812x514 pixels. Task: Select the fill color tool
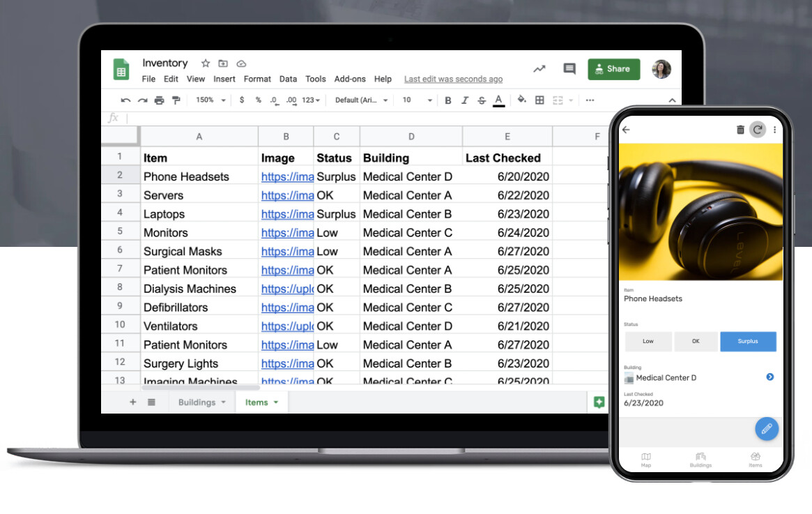click(521, 100)
